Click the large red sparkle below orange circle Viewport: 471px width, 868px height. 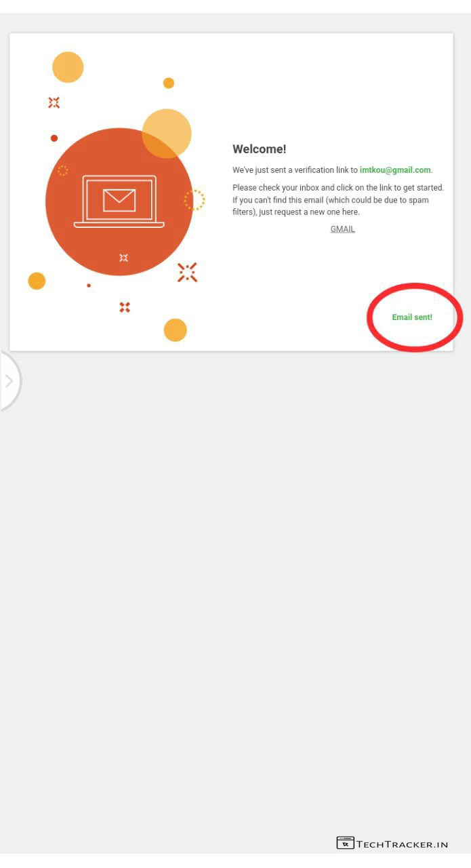point(187,273)
